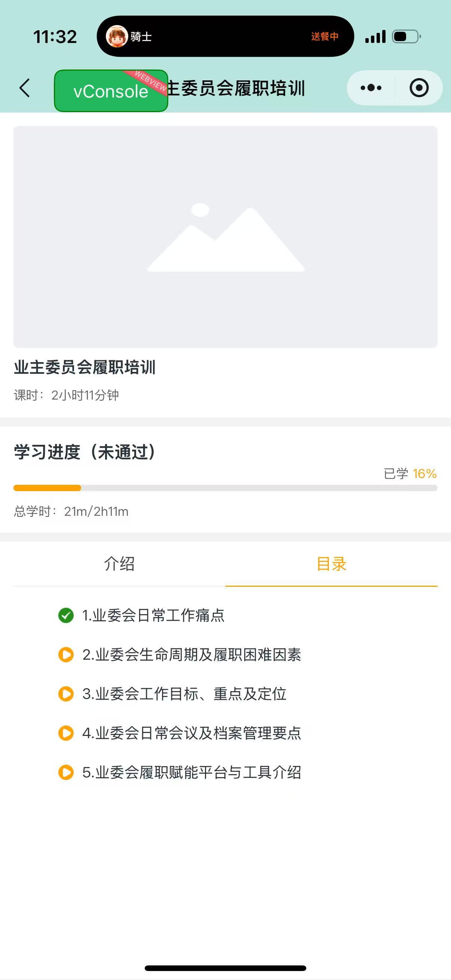Open the three-dot more menu
The width and height of the screenshot is (451, 980).
pos(371,88)
